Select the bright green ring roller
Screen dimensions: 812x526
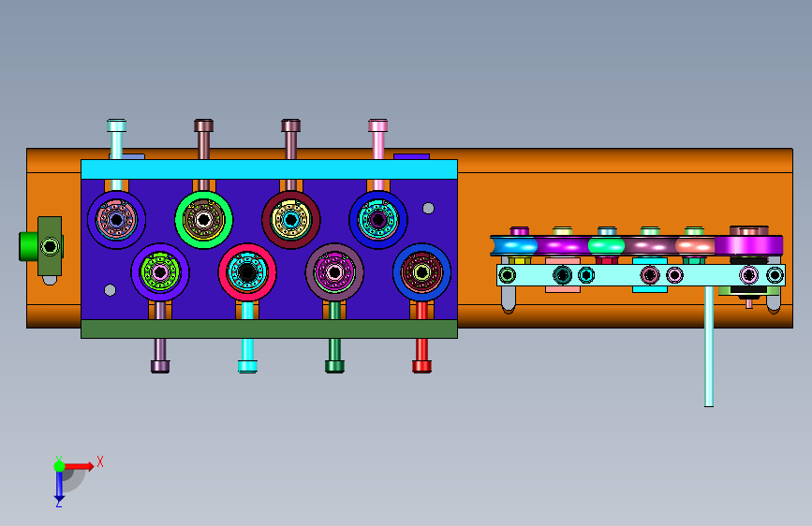click(x=204, y=220)
